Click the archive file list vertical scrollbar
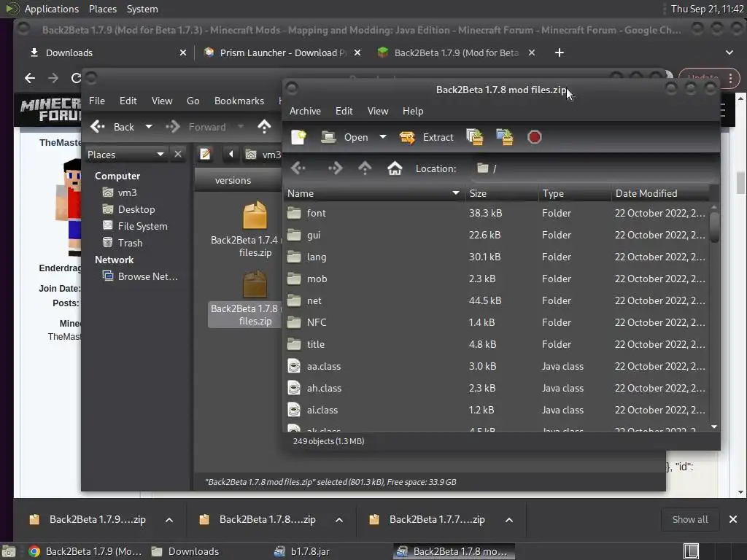The height and width of the screenshot is (560, 747). (714, 227)
